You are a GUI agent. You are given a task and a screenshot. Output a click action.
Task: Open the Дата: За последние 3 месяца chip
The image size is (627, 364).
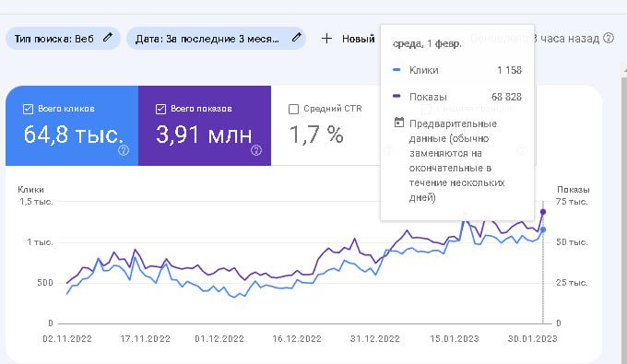tap(217, 39)
